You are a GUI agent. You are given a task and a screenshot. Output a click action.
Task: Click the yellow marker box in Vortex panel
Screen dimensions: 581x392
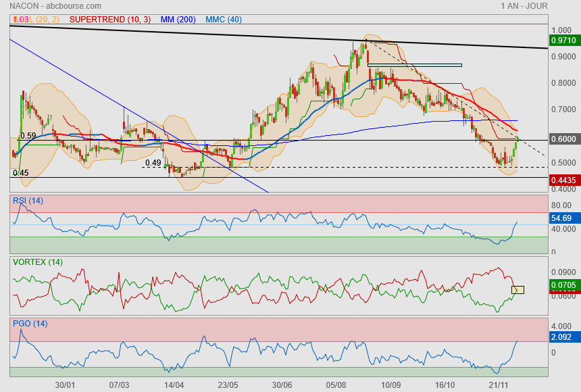518,290
